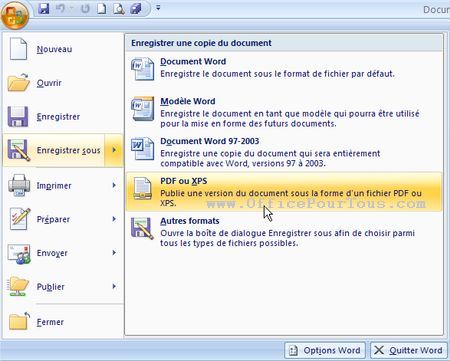Click the Autres formats save icon

pos(142,228)
